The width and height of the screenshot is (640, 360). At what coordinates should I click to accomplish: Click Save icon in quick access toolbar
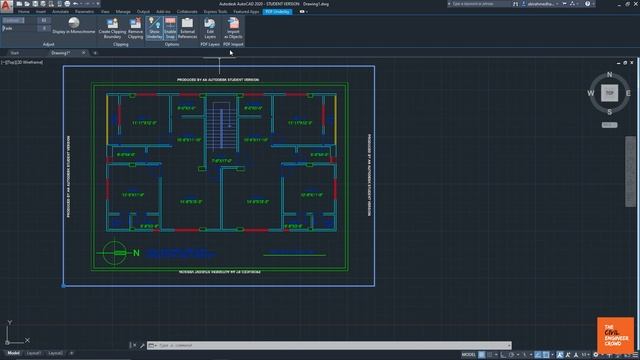click(x=35, y=4)
